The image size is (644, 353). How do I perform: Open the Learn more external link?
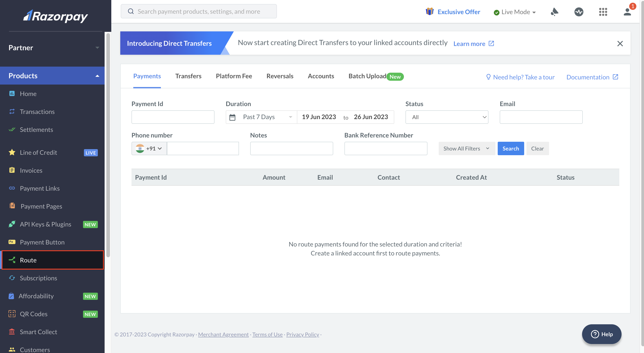pos(473,44)
